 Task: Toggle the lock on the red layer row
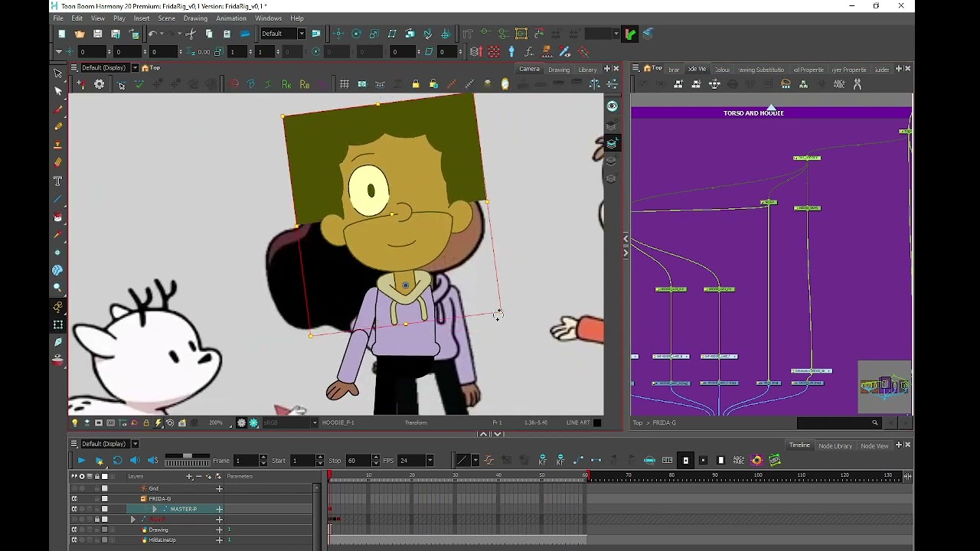coord(96,520)
